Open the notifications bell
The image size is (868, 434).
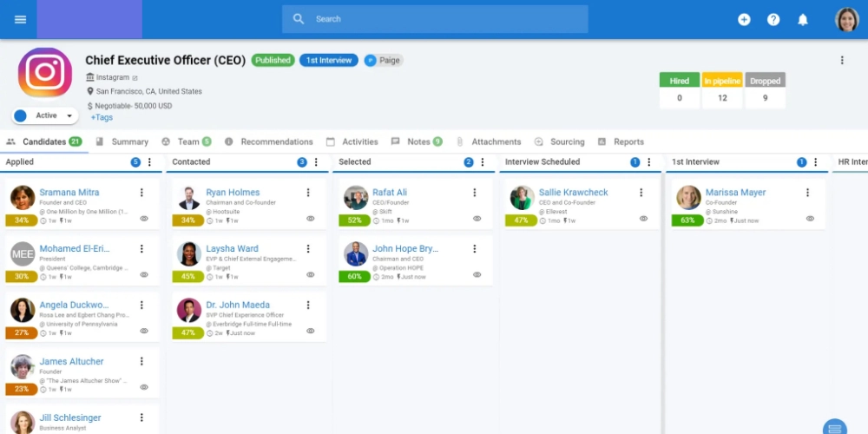[x=803, y=19]
